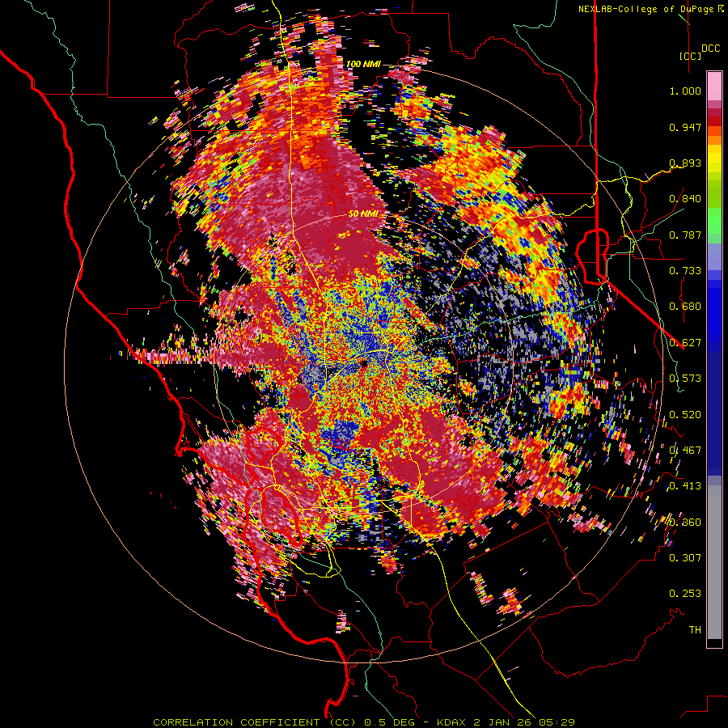728x728 pixels.
Task: Click the black radar site center dot
Action: coord(364,363)
